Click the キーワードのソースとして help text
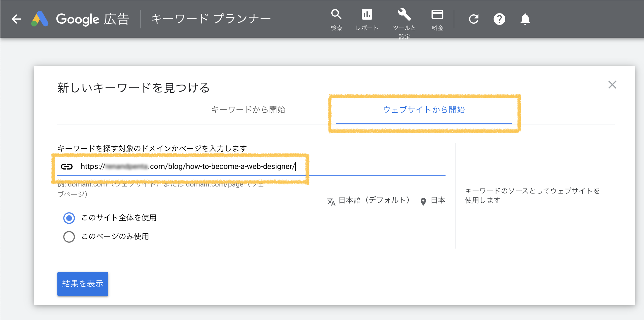This screenshot has width=644, height=320. tap(532, 196)
